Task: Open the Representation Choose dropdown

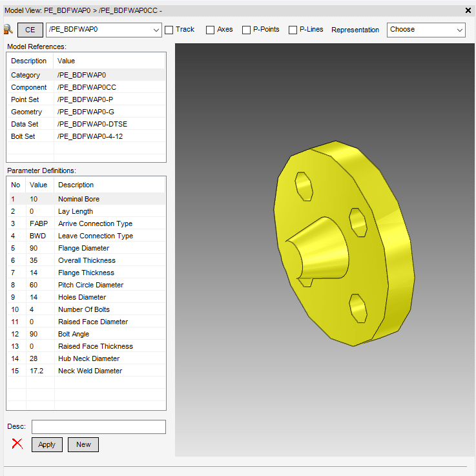Action: pos(426,30)
